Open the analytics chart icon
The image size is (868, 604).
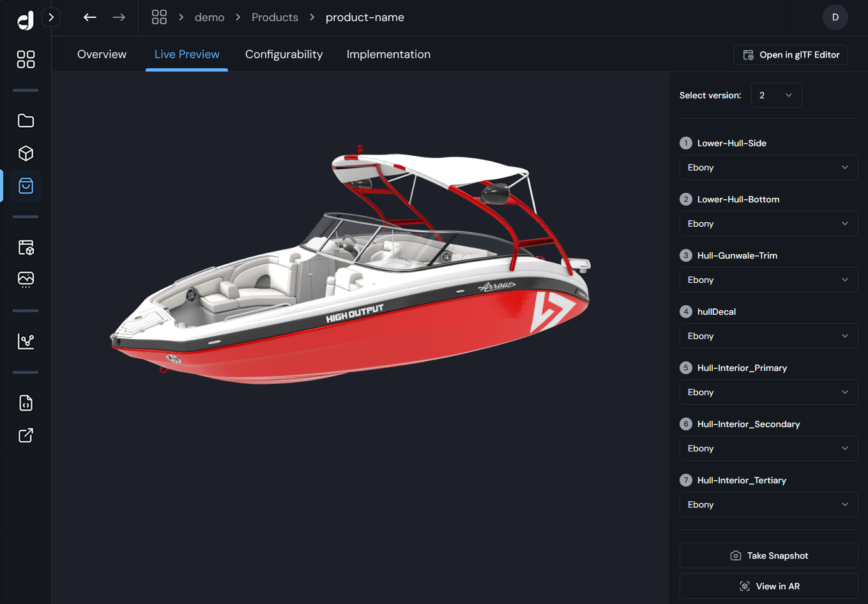tap(26, 342)
